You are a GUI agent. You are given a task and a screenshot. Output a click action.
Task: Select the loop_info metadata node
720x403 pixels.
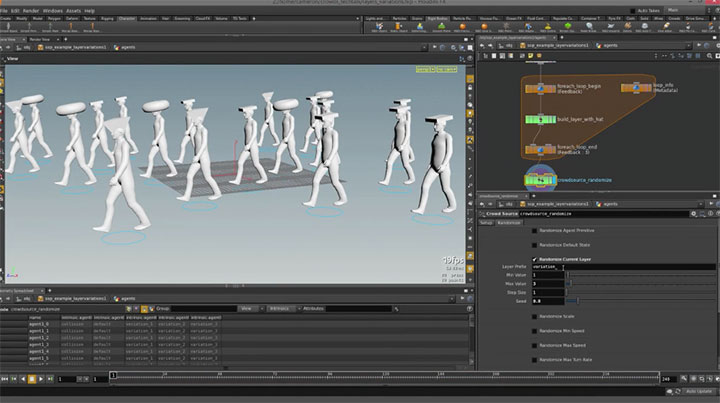636,87
